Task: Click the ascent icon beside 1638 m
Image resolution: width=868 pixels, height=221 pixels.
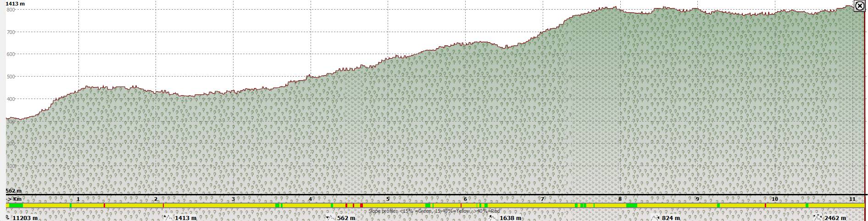Action: tap(493, 218)
